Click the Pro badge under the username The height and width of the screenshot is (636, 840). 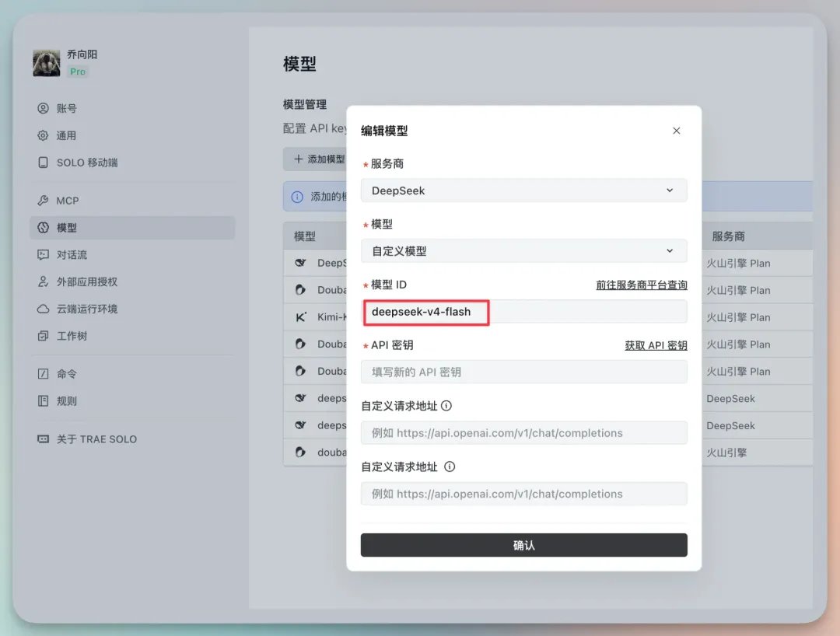(x=78, y=72)
